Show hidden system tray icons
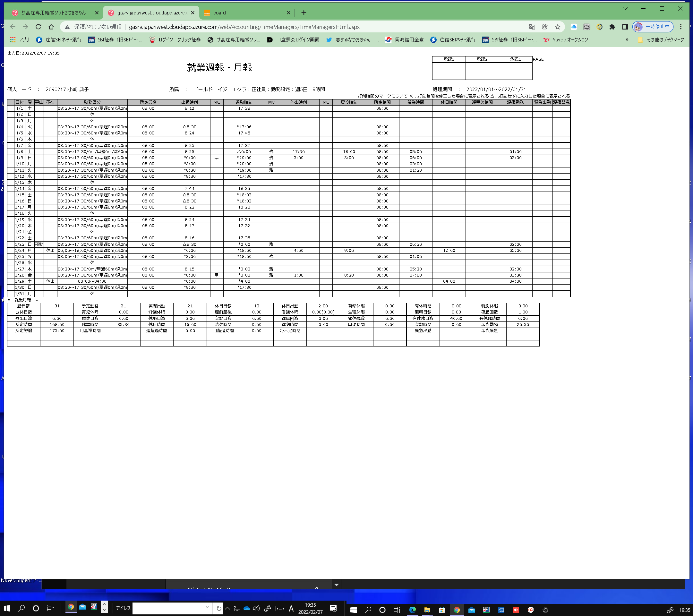Viewport: 693px width, 616px height. [x=227, y=608]
